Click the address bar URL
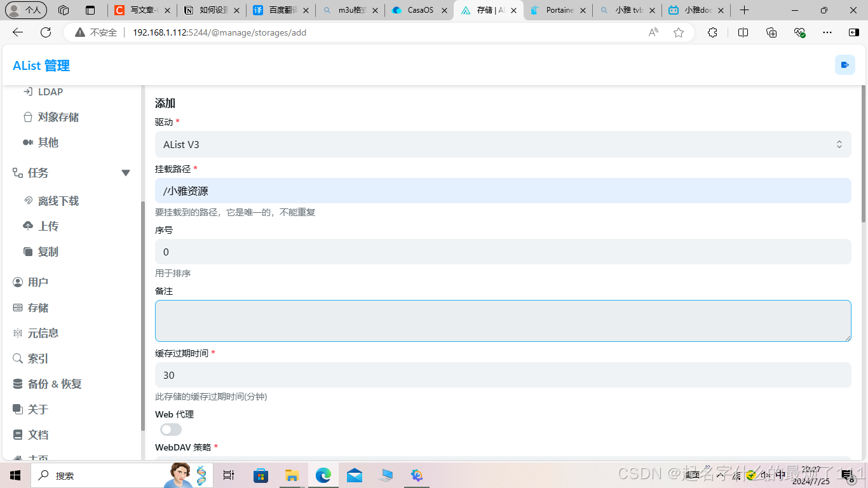This screenshot has width=868, height=488. click(x=219, y=32)
